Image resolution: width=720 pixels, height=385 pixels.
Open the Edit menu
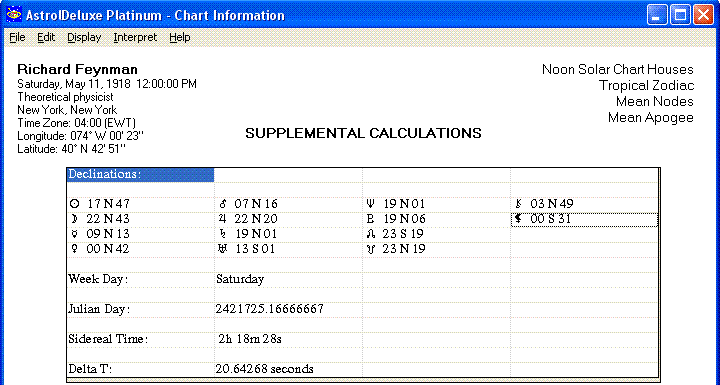pyautogui.click(x=46, y=37)
